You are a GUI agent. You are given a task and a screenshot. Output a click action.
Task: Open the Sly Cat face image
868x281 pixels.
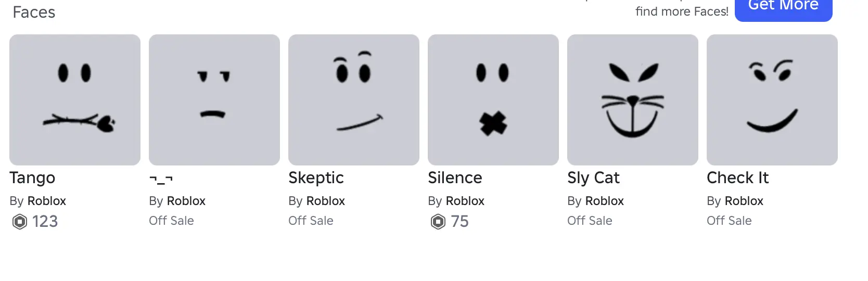pos(633,100)
